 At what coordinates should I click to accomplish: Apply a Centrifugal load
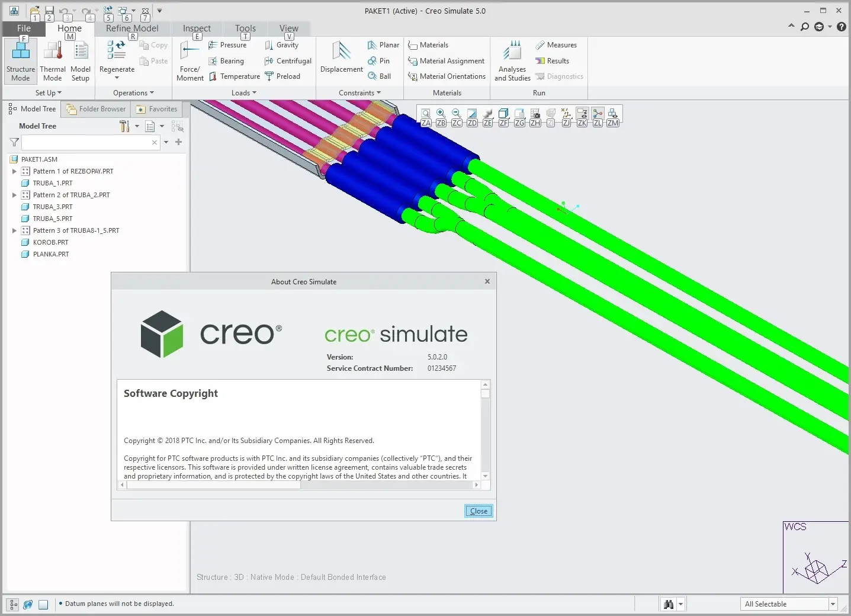[288, 61]
